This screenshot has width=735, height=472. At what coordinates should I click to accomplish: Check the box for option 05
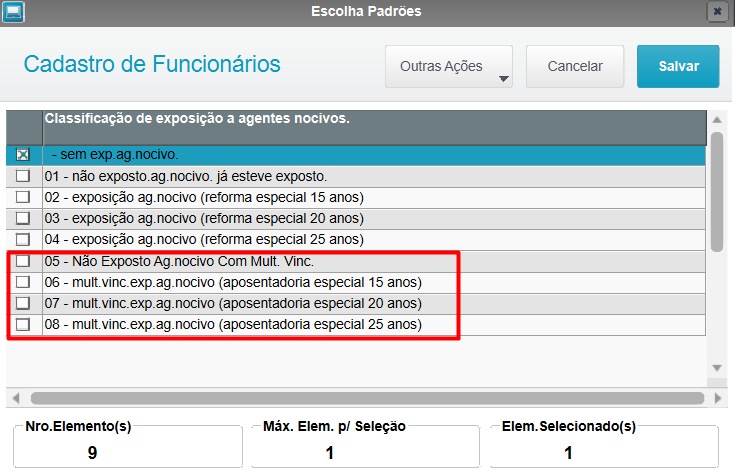click(22, 261)
